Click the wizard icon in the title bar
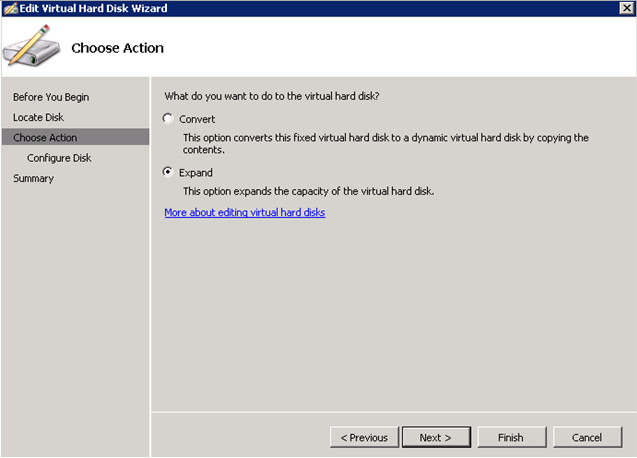 10,9
